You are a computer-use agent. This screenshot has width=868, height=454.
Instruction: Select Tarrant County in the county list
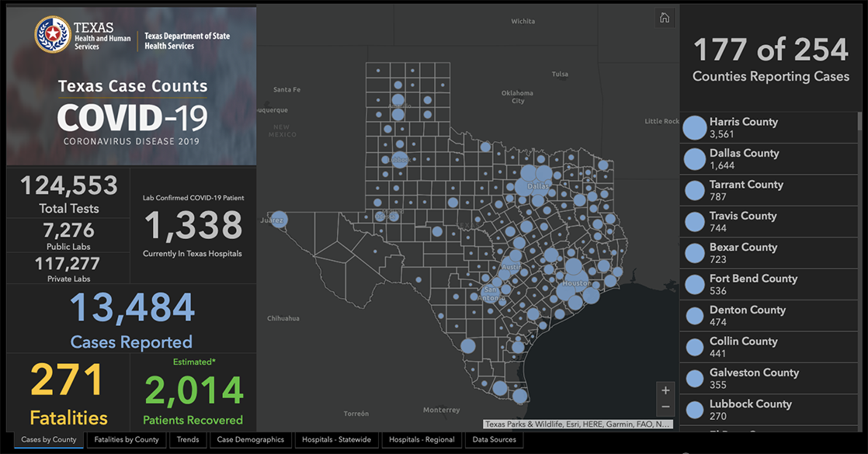[x=745, y=191]
